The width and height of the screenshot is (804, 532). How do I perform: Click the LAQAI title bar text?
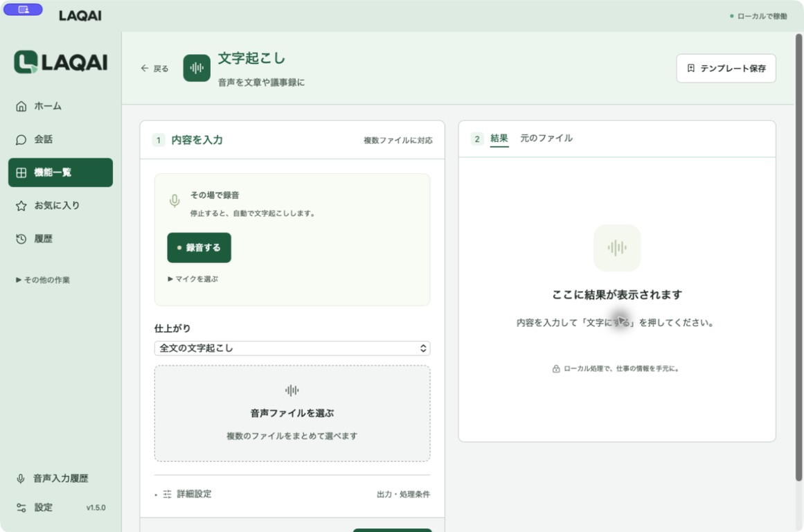pos(80,16)
